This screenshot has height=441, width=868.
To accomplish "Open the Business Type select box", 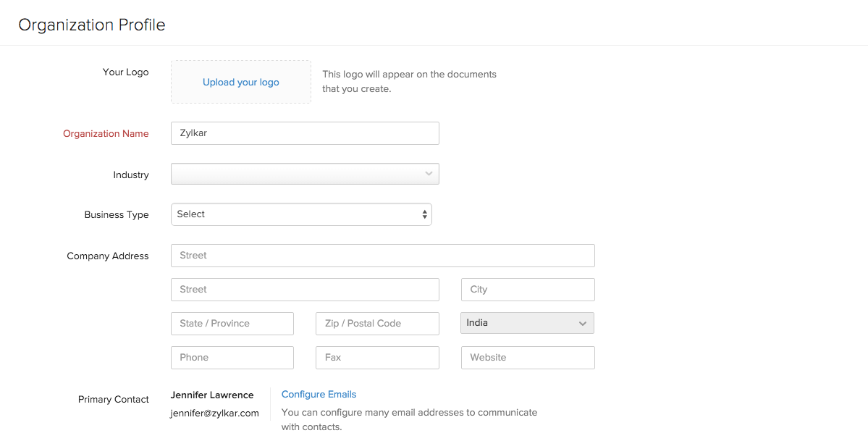I will (301, 214).
